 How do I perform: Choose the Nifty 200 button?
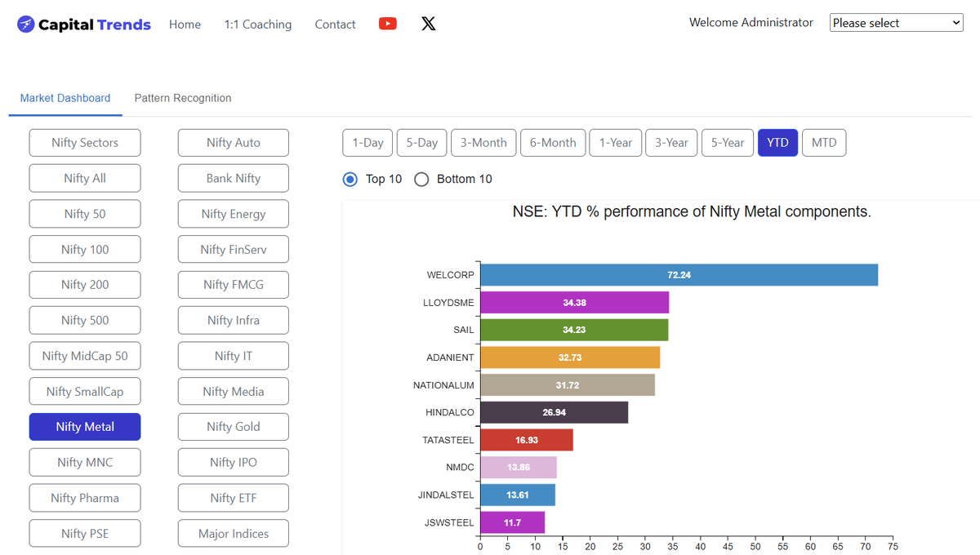point(85,285)
